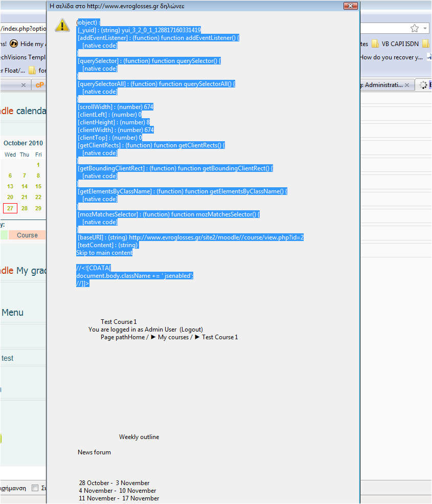
Task: Click the Hide my bookmark icon
Action: [x=14, y=43]
